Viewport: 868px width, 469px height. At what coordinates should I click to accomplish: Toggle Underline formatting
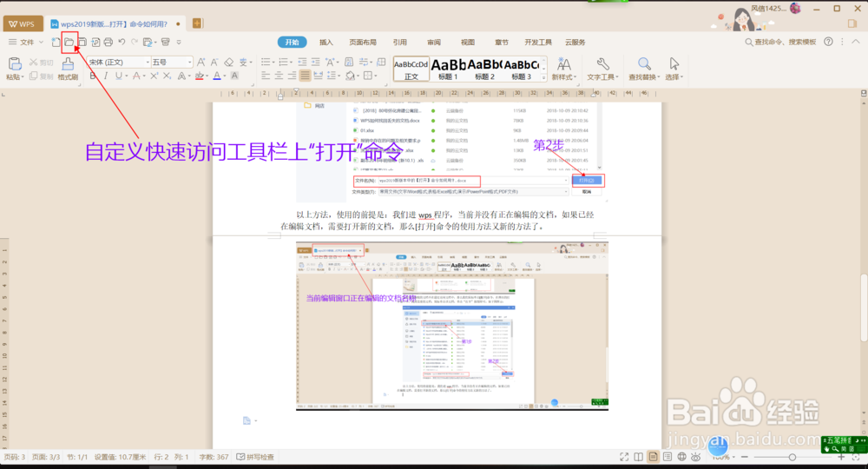point(118,76)
